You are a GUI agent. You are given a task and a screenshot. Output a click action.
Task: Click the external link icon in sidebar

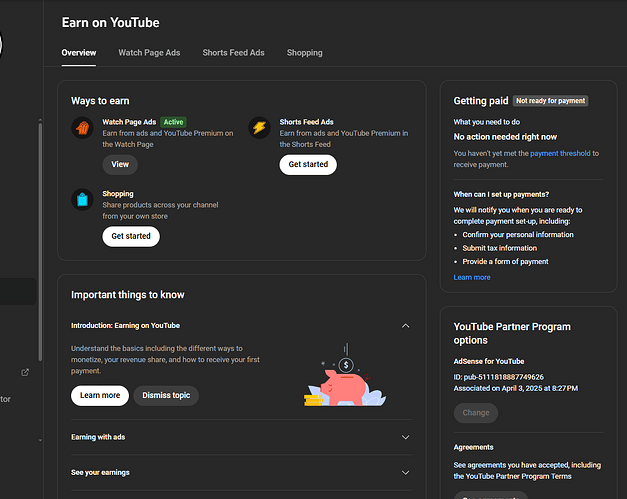point(25,372)
